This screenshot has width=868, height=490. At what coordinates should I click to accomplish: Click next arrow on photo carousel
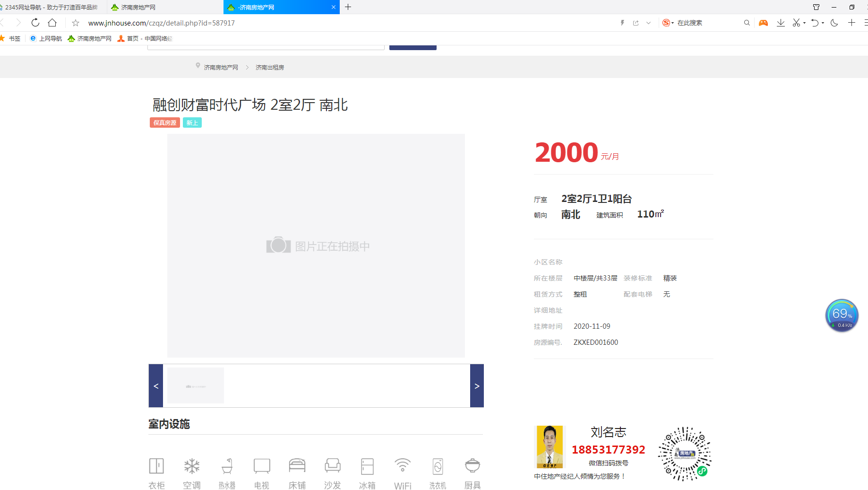[x=477, y=386]
